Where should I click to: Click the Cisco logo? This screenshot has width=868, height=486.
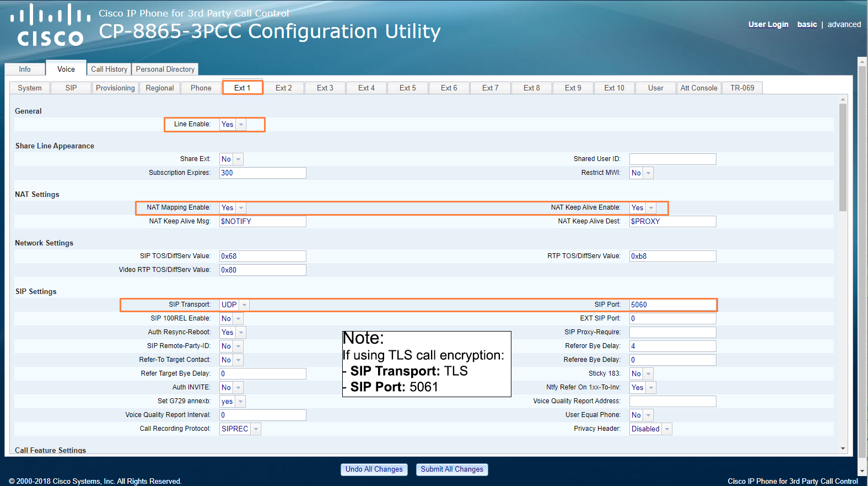[50, 25]
